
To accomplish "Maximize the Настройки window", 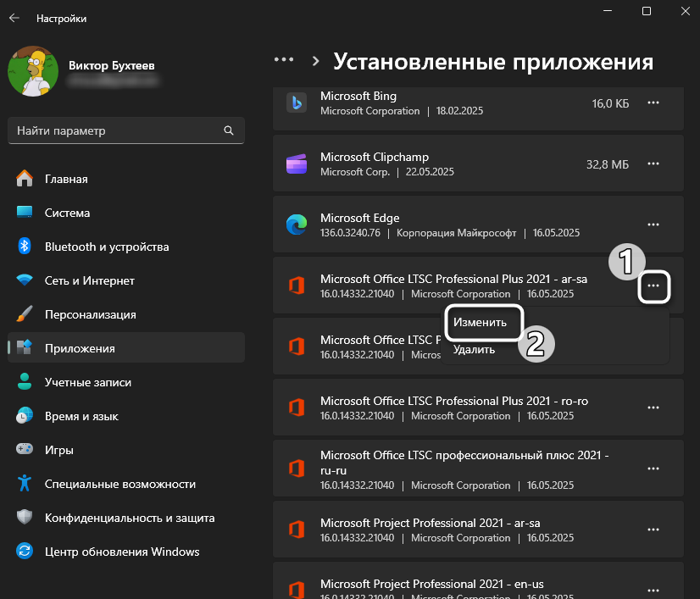I will (x=647, y=11).
